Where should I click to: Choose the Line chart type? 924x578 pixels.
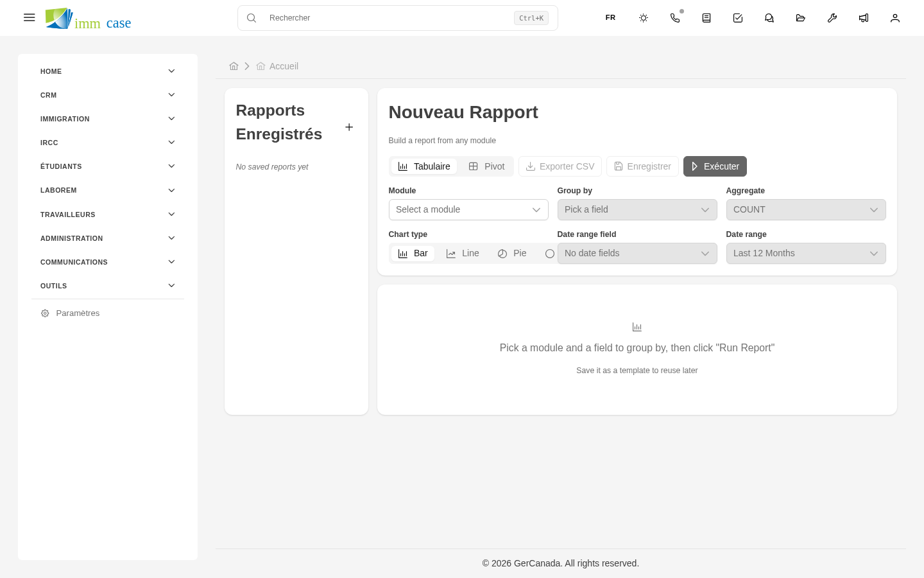point(463,254)
